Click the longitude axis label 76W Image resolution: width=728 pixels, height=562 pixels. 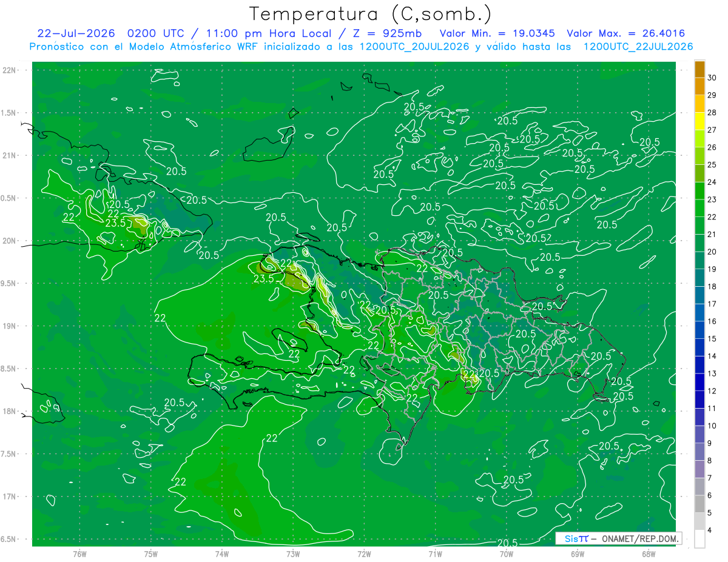[79, 554]
